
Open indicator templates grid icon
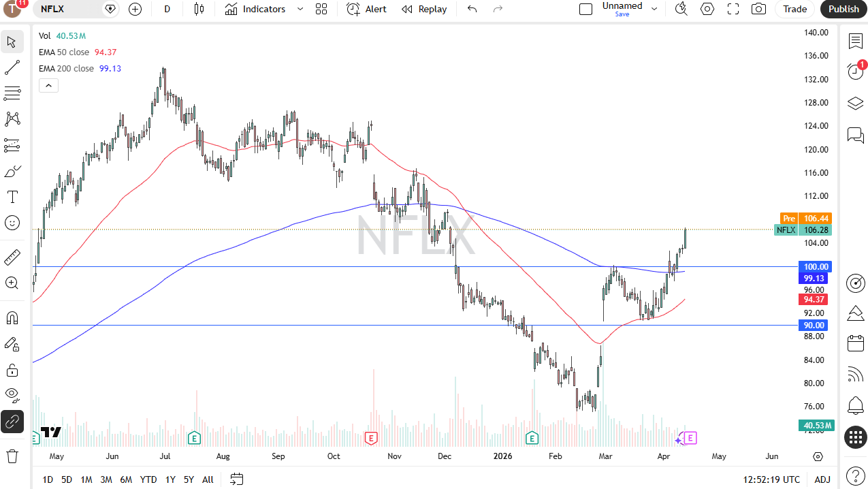point(321,9)
